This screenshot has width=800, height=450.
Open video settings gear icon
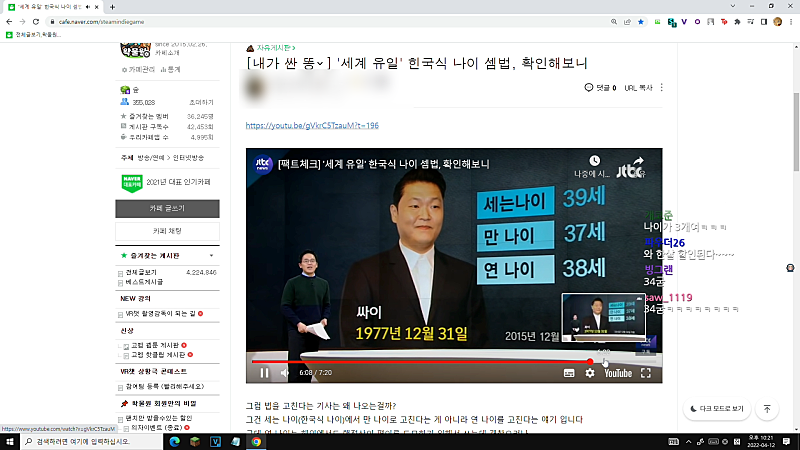pos(590,373)
